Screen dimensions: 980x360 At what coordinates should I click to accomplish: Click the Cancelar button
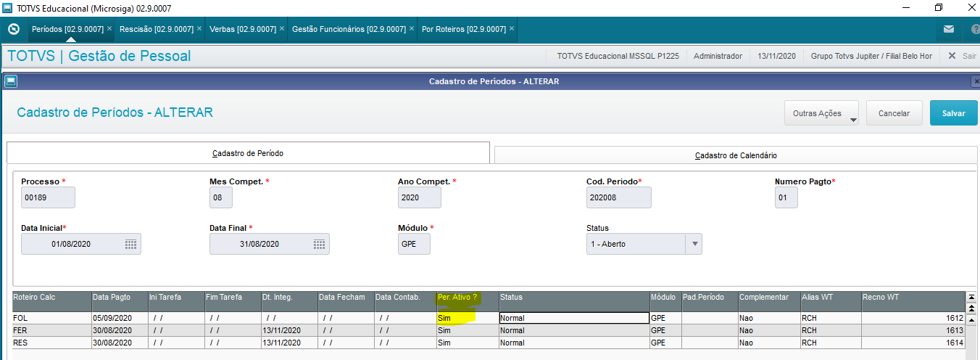tap(894, 113)
